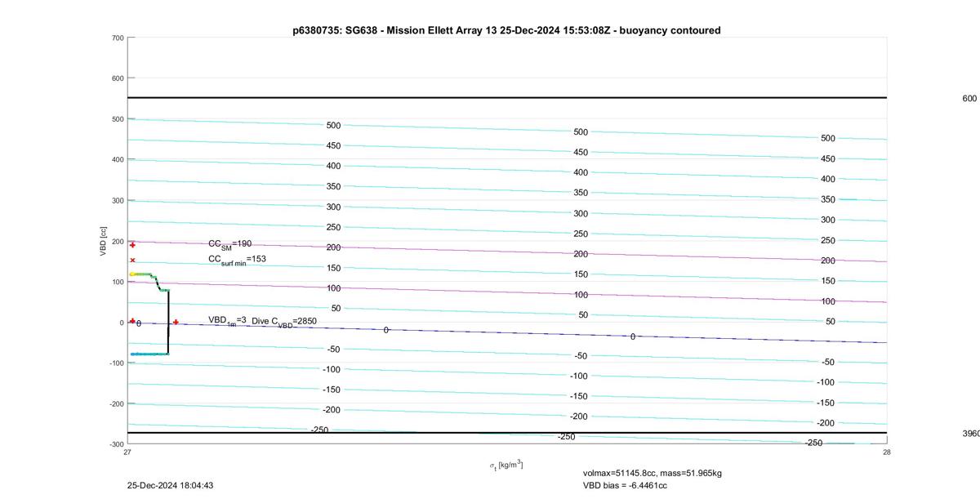Click the x-axis tick label 27
This screenshot has height=499, width=980.
pos(127,452)
